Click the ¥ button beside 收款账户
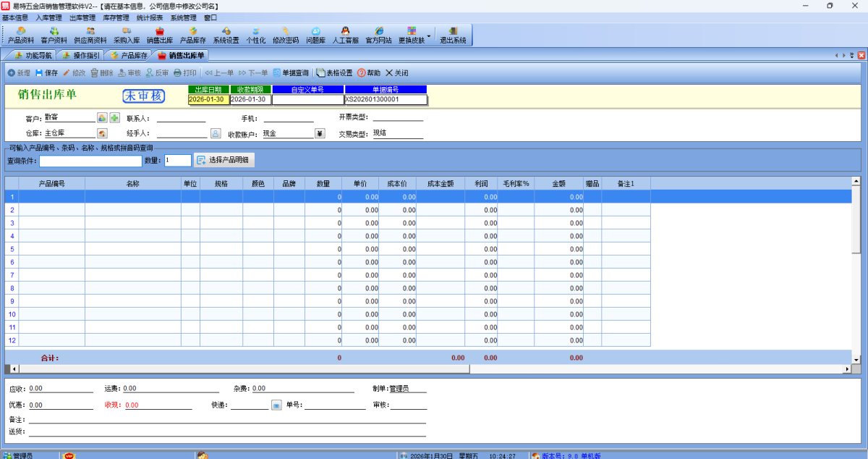This screenshot has width=868, height=459. coord(320,133)
